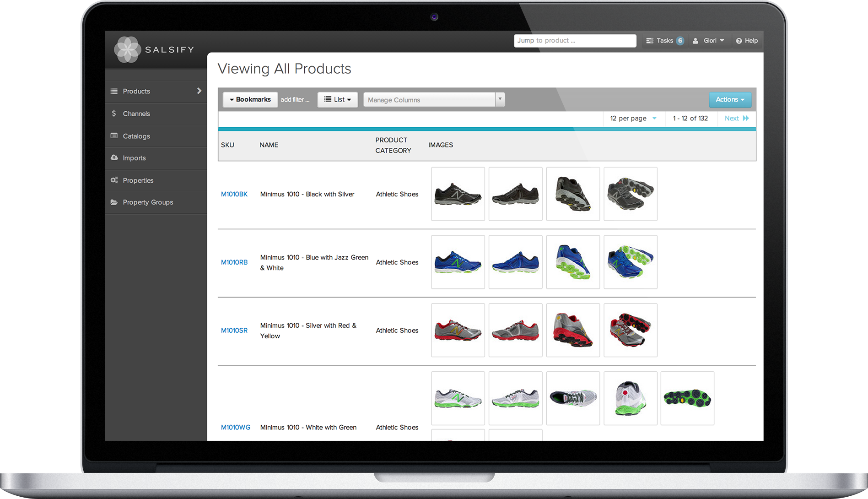Click the Help question mark icon

[x=739, y=41]
